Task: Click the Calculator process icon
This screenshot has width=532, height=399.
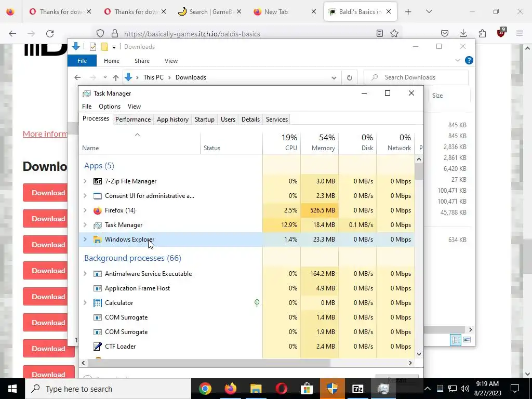Action: pos(97,303)
